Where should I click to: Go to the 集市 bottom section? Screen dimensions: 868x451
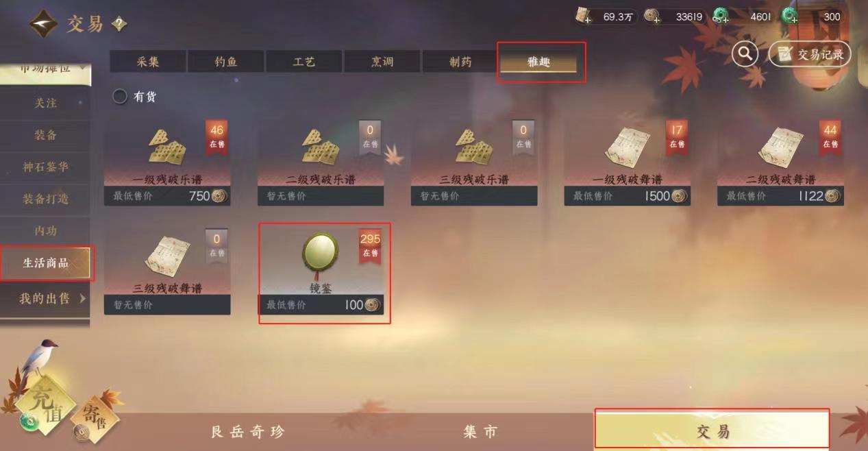coord(480,432)
